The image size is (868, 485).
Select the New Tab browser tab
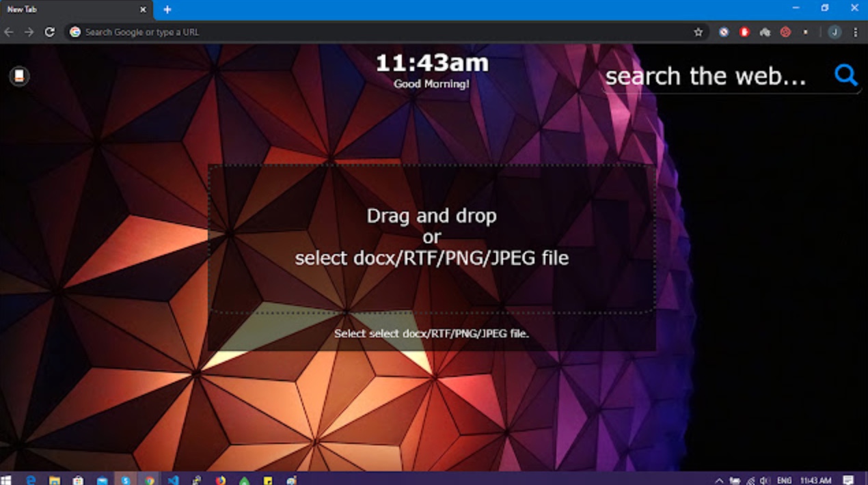(x=68, y=10)
